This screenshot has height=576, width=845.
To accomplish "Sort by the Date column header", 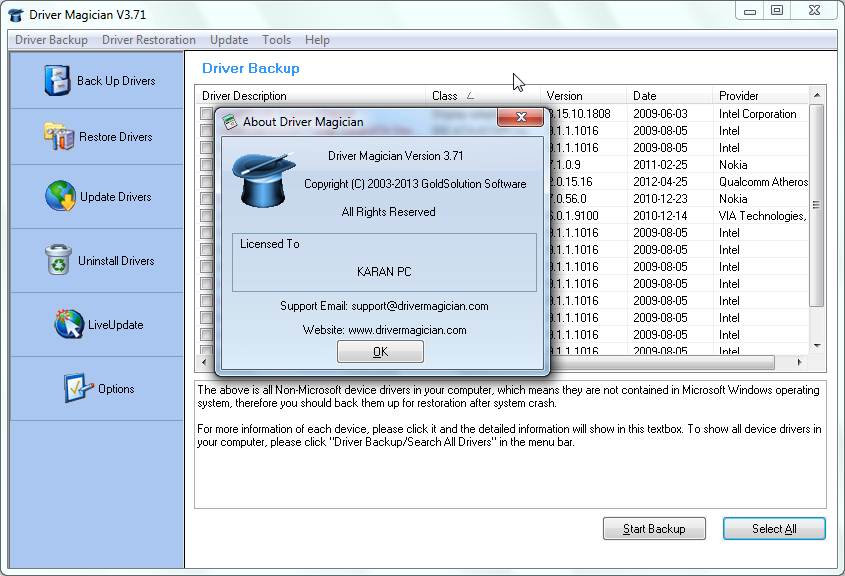I will point(670,96).
